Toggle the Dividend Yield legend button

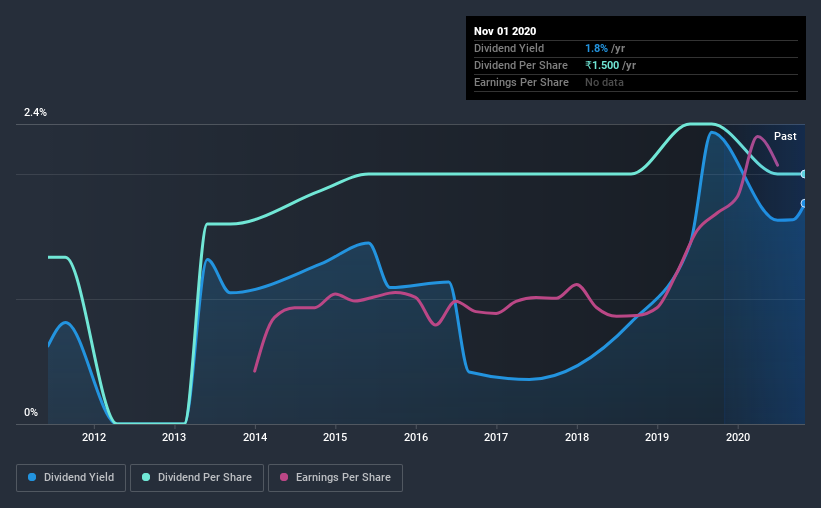coord(71,478)
